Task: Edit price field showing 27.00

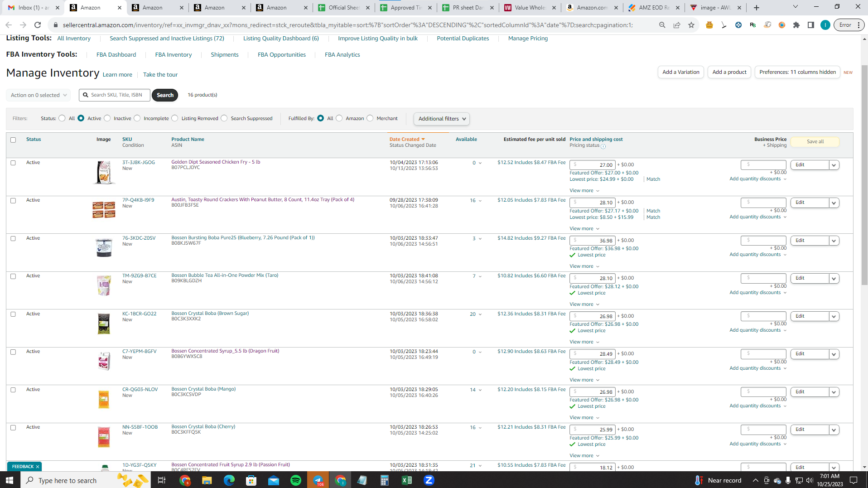Action: pos(593,165)
